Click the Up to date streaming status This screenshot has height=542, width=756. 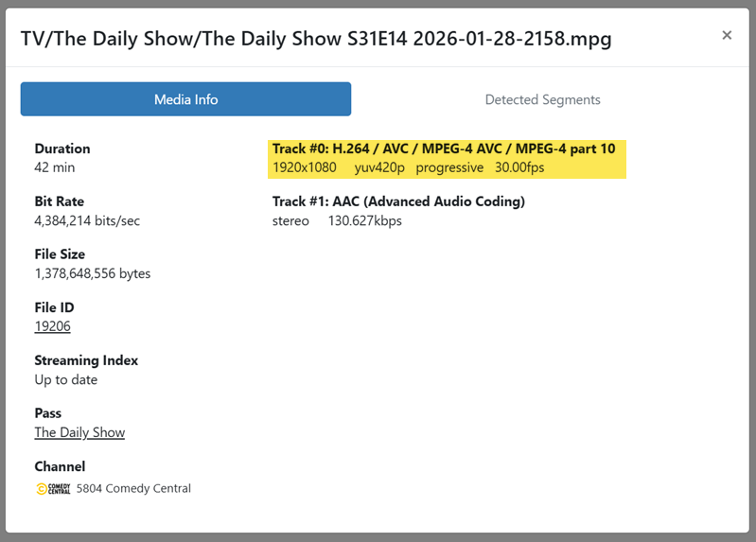65,379
